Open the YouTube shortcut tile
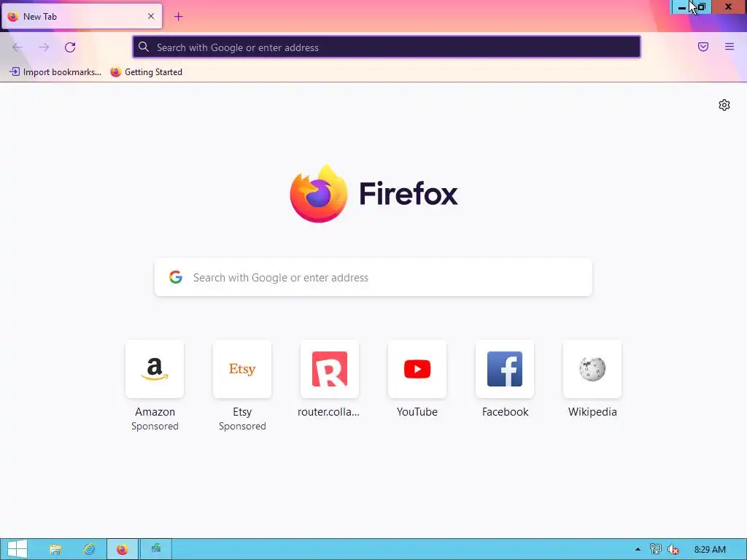 click(x=417, y=369)
